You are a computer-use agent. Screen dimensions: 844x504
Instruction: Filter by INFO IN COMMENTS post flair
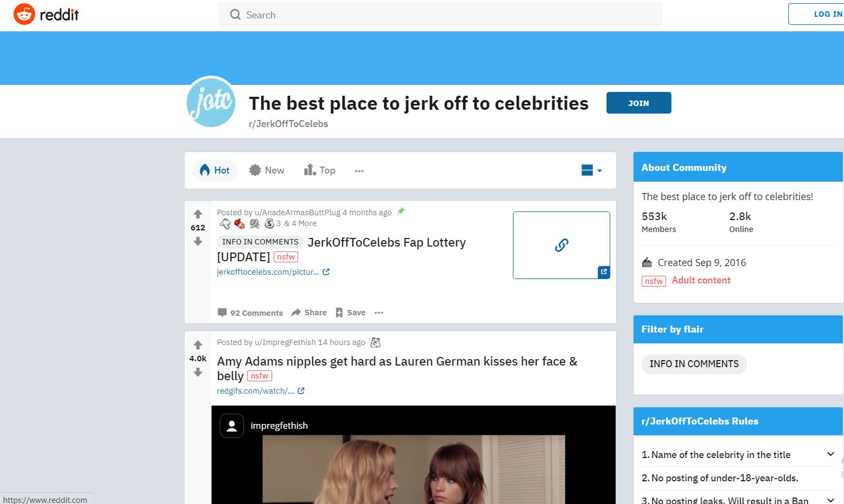260,242
